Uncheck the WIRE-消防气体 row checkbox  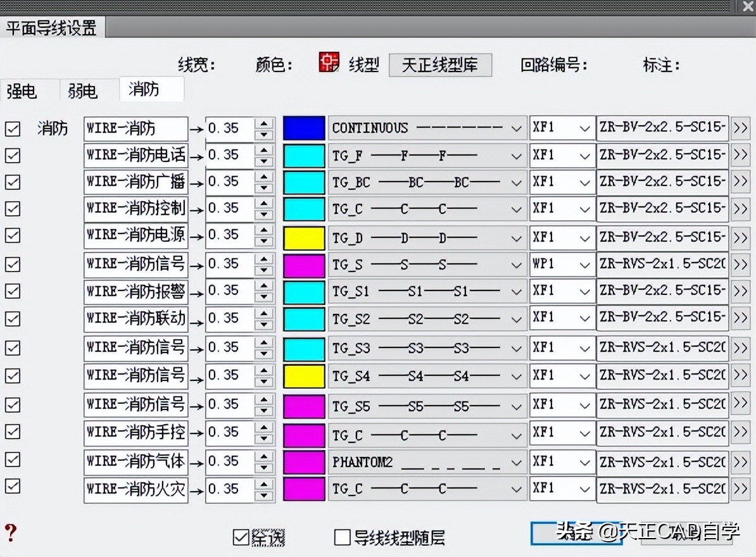click(12, 460)
